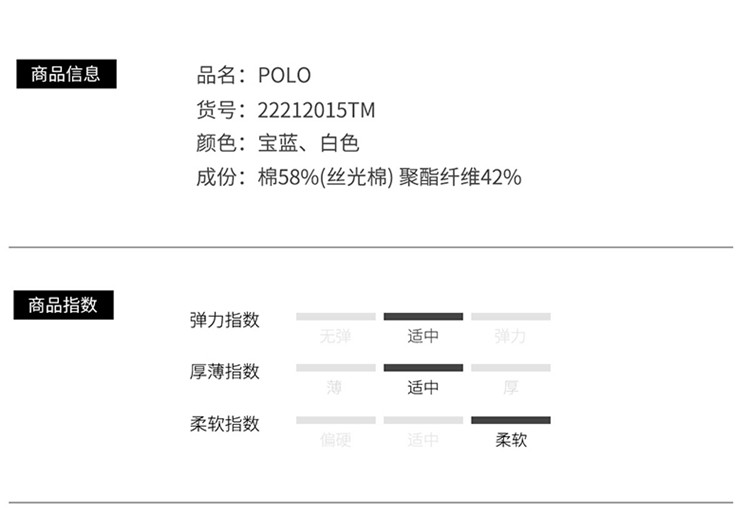Click the item number 22212015TM

316,110
